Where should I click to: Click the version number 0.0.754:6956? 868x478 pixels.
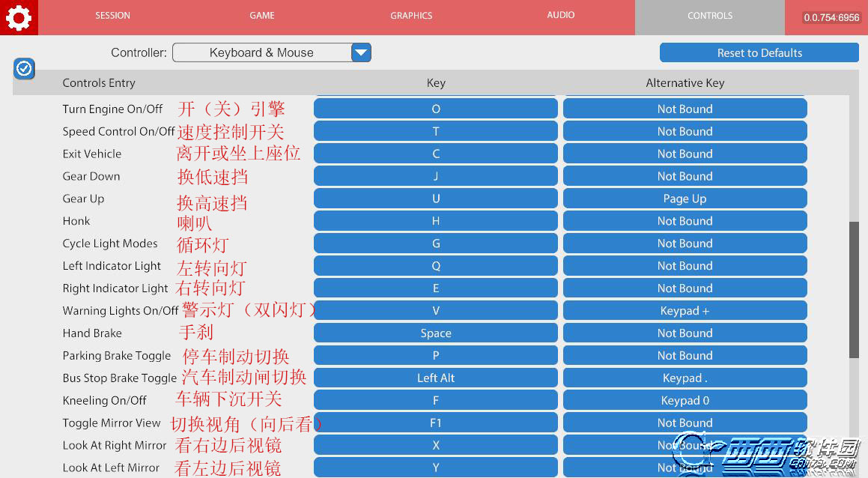pos(831,18)
